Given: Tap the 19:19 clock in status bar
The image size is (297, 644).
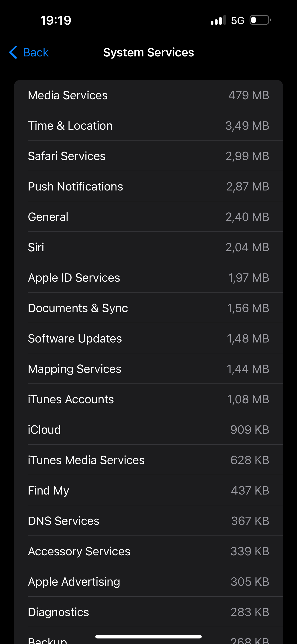Looking at the screenshot, I should pyautogui.click(x=56, y=20).
